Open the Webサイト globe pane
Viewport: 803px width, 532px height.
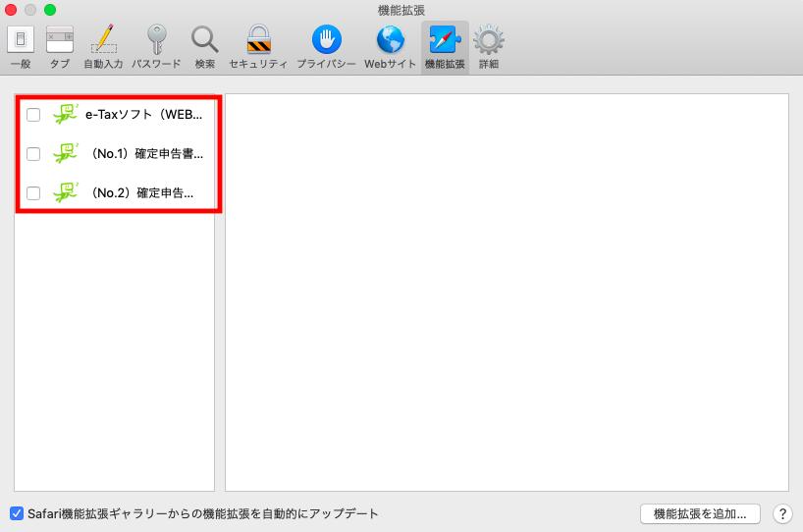click(391, 46)
